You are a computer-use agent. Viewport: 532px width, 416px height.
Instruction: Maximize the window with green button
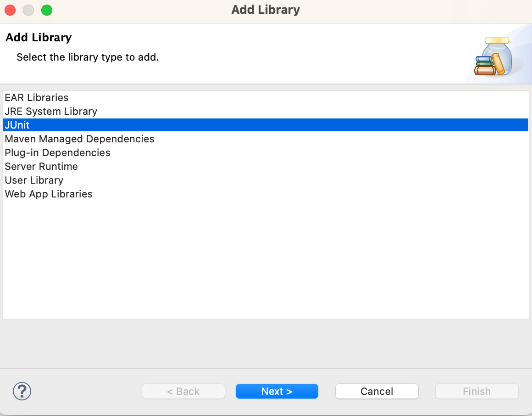pos(47,10)
